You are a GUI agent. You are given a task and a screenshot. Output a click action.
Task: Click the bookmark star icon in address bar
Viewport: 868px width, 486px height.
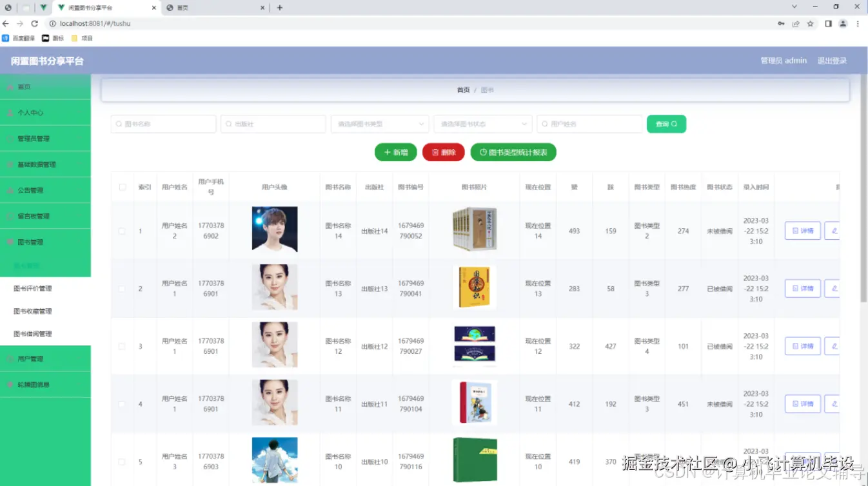click(811, 23)
